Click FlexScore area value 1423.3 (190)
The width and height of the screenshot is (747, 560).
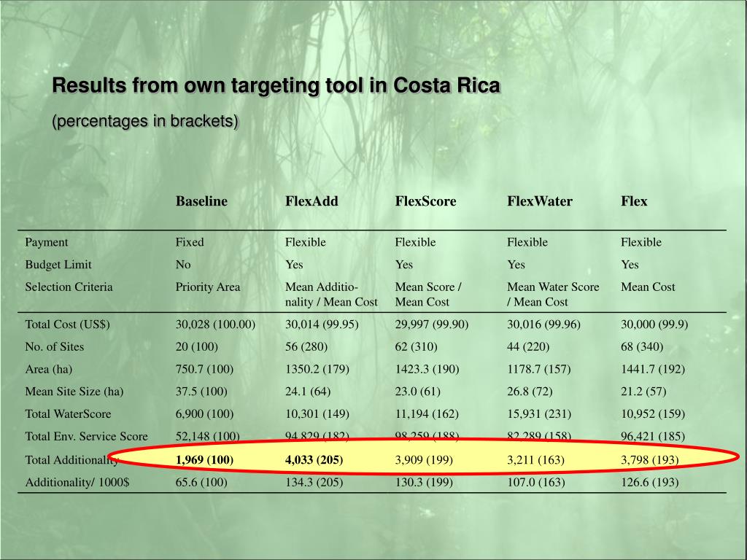(x=427, y=369)
